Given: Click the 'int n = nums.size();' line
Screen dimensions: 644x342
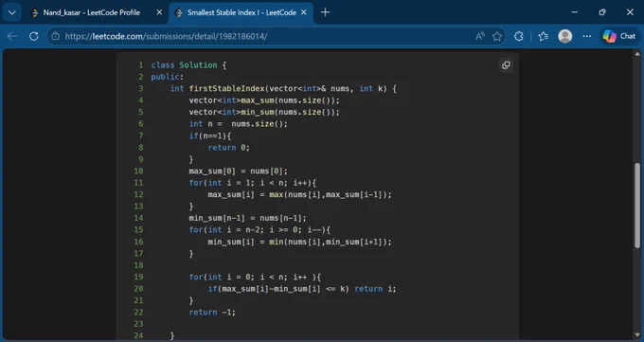Looking at the screenshot, I should [239, 124].
